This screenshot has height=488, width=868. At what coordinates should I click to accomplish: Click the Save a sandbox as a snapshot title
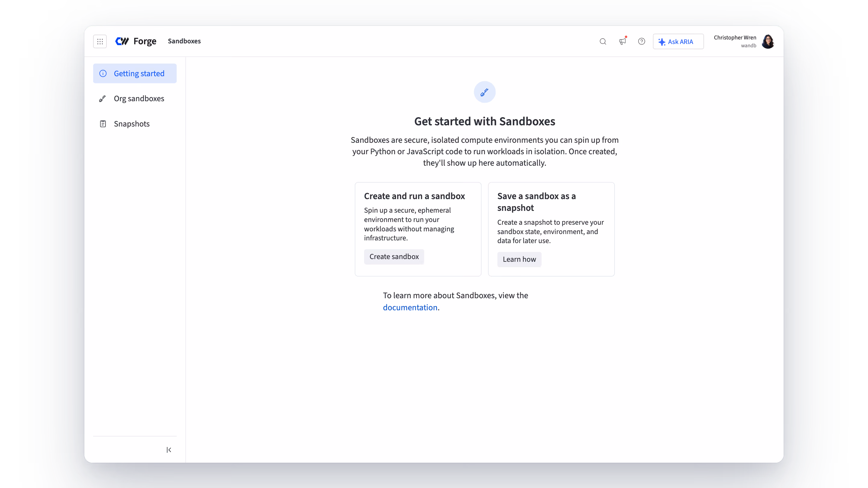(x=536, y=202)
